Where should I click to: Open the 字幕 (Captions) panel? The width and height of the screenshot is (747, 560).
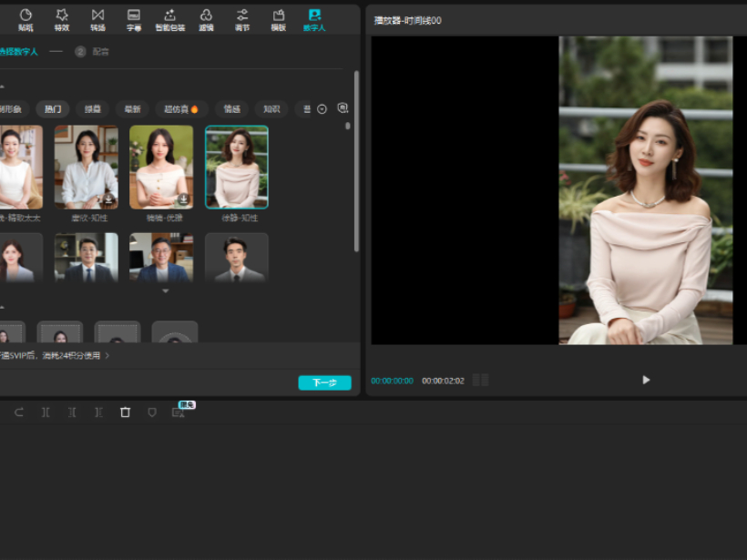click(x=134, y=19)
